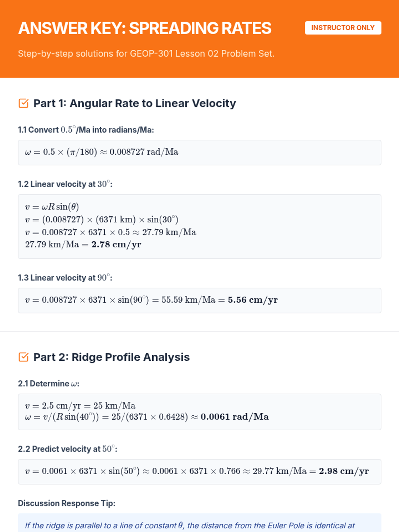Click the 'ANSWER KEY: SPREADING RATES' title
This screenshot has width=399, height=532.
[145, 28]
